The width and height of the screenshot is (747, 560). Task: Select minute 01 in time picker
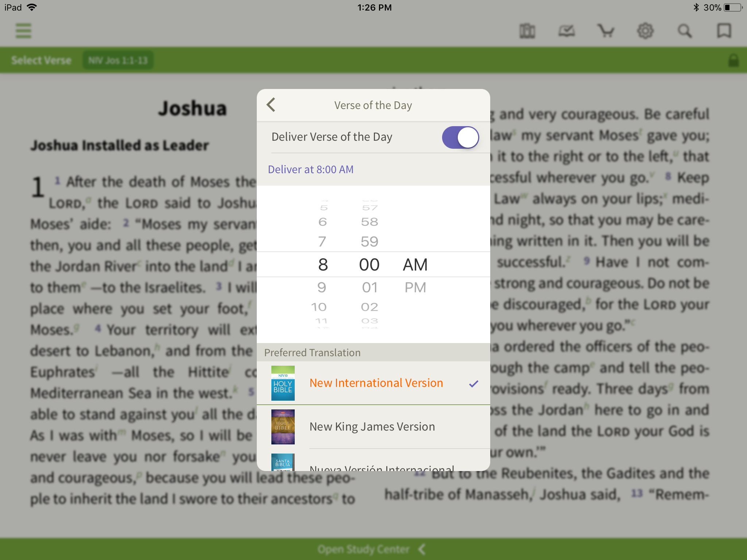pyautogui.click(x=369, y=288)
